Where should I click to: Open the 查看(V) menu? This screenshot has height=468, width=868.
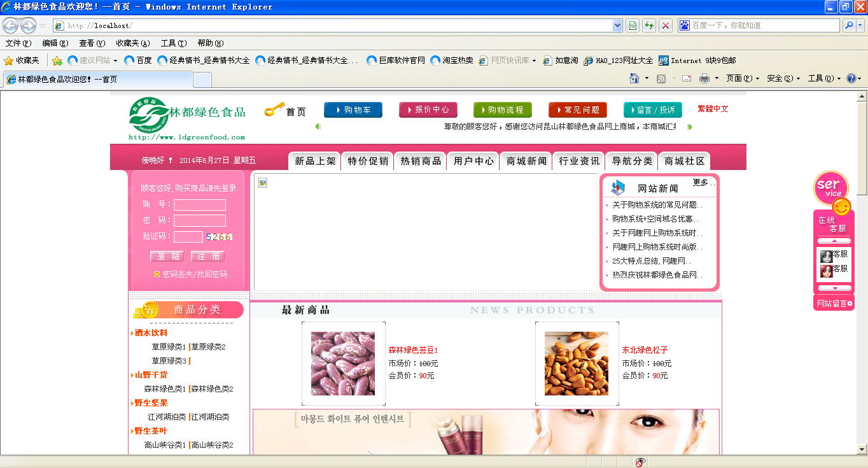[92, 43]
